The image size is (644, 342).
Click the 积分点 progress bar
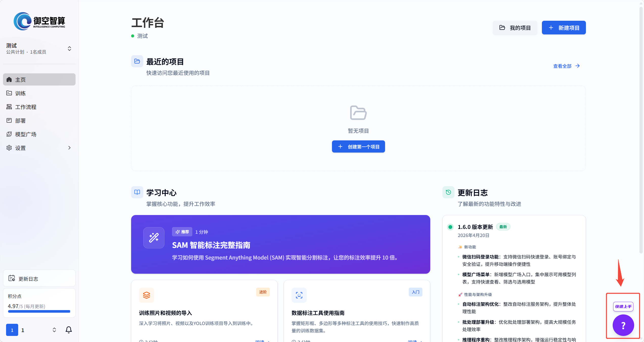[39, 311]
